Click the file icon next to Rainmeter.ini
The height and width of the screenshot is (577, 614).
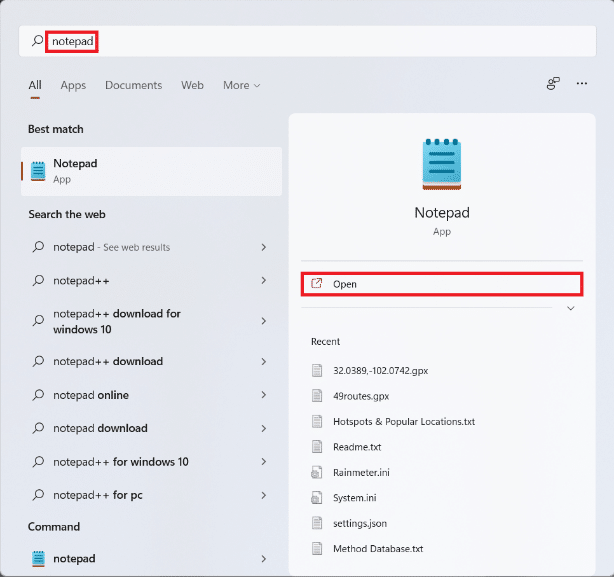pos(317,472)
